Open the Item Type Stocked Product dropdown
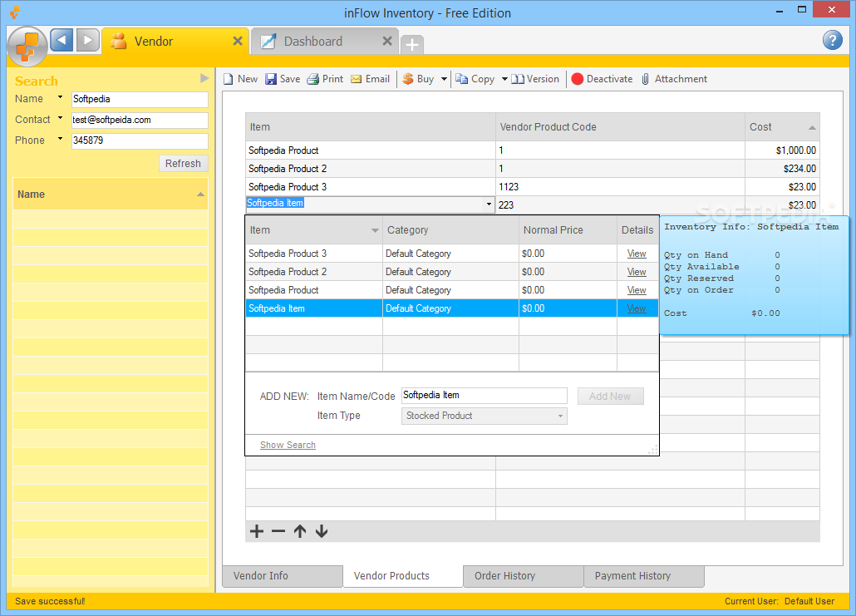Screen dimensions: 856x616 [485, 416]
